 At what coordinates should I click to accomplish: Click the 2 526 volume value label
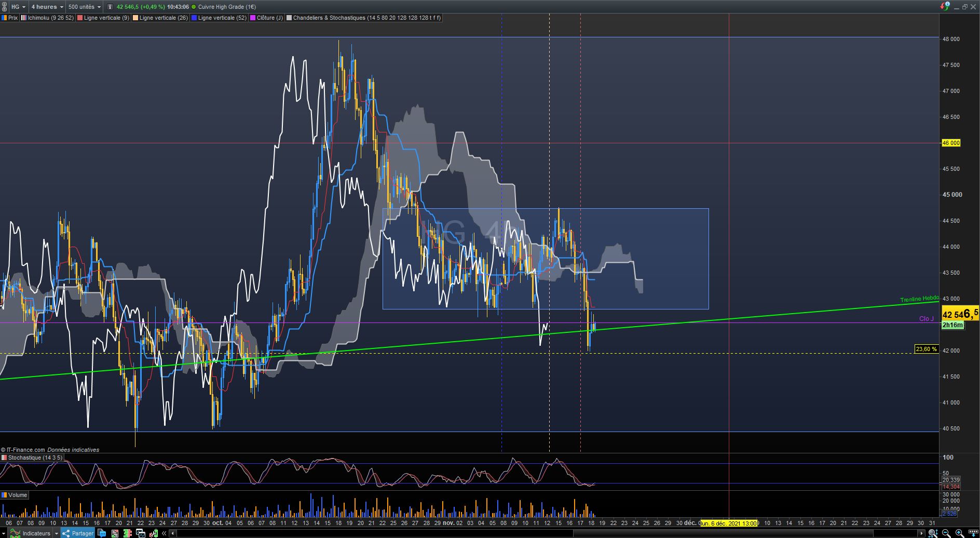949,514
